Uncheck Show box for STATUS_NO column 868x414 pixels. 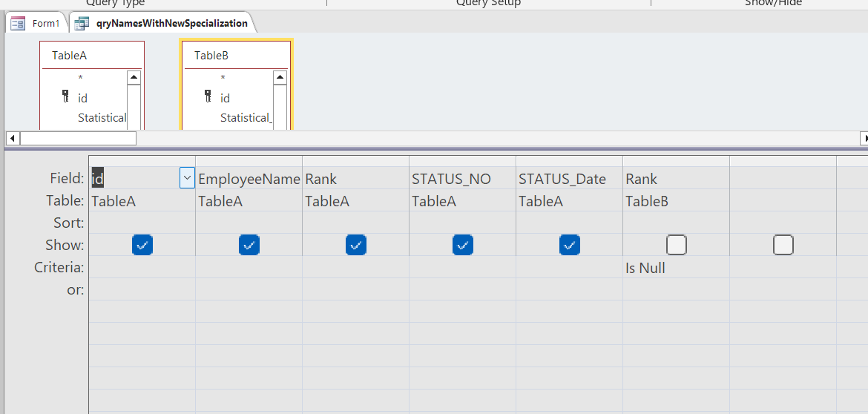463,245
